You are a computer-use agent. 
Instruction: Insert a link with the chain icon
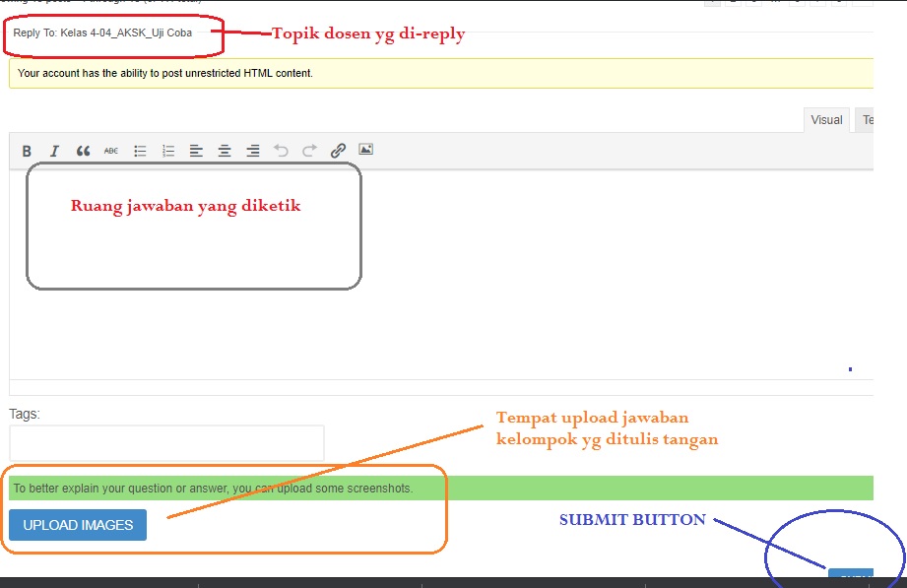pos(338,151)
